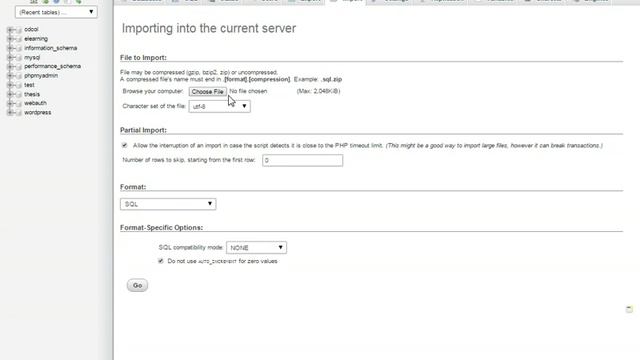Select the performance_schema database name

(53, 66)
